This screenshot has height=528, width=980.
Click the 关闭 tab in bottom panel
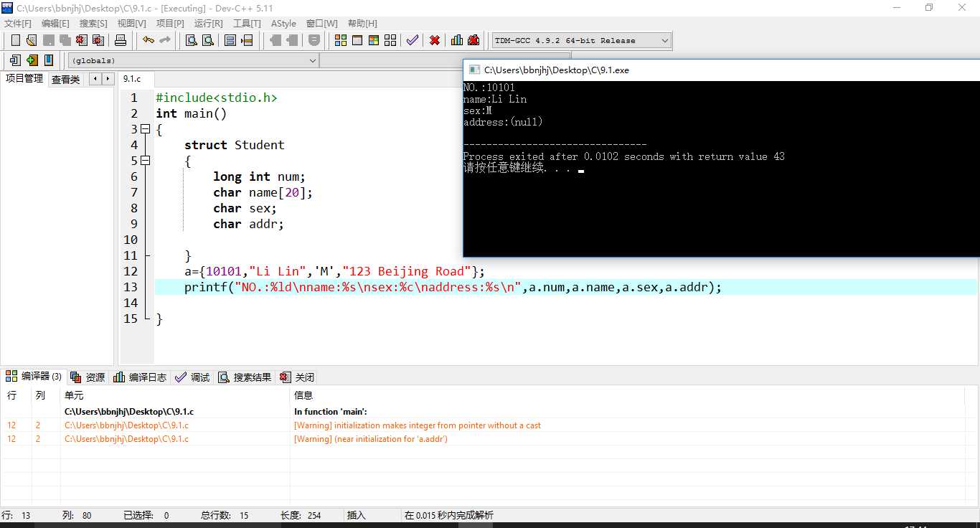(x=296, y=377)
